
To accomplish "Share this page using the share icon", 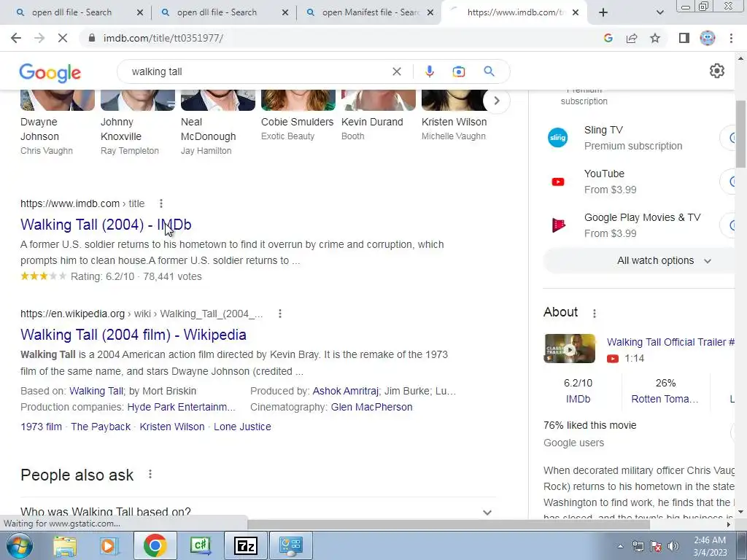I will tap(632, 38).
